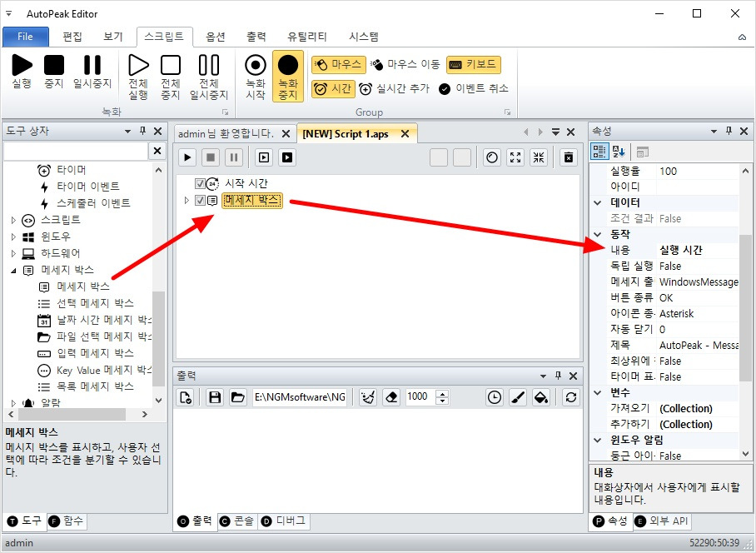Close the [NEW] Script 1.aps tab
756x553 pixels.
405,133
